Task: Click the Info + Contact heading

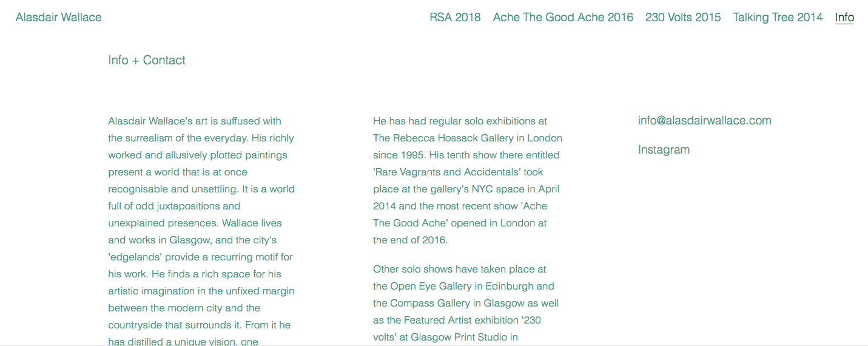Action: (x=147, y=60)
